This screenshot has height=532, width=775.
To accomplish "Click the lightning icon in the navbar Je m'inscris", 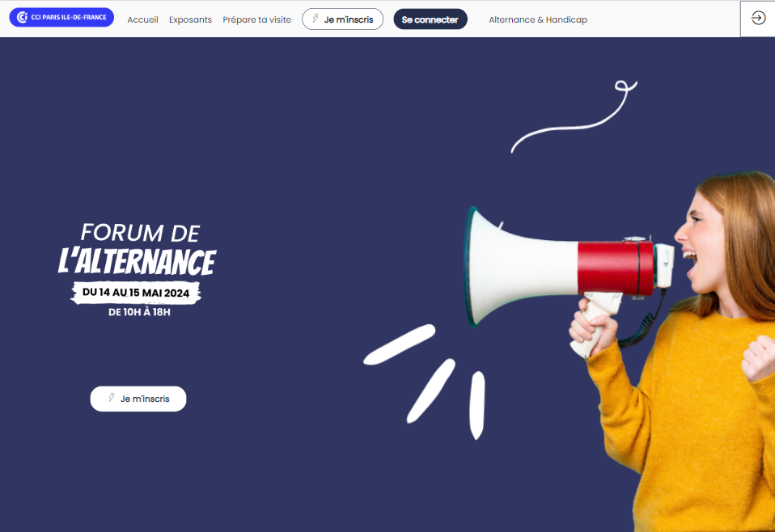I will click(316, 19).
